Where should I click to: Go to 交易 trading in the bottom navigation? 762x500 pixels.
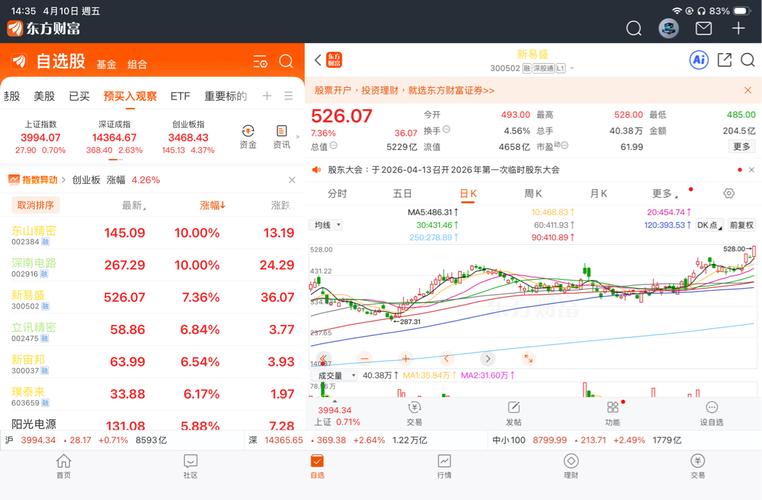point(698,466)
